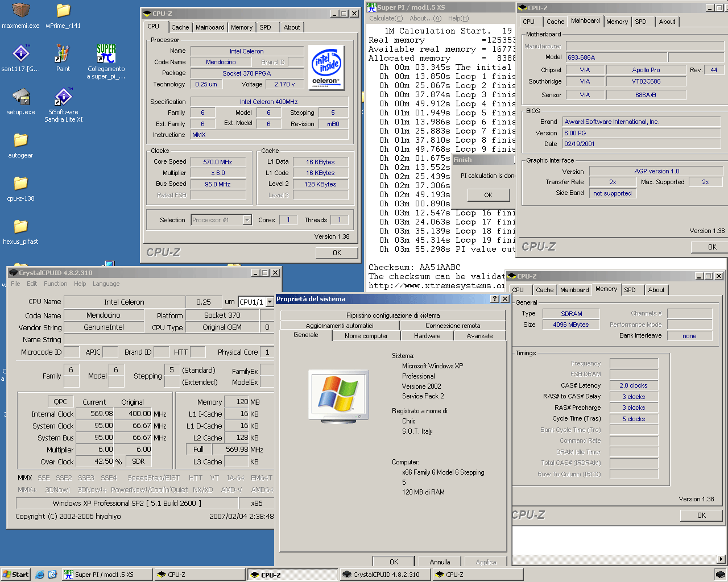Click the BIOS Brand Award Software field

(642, 122)
